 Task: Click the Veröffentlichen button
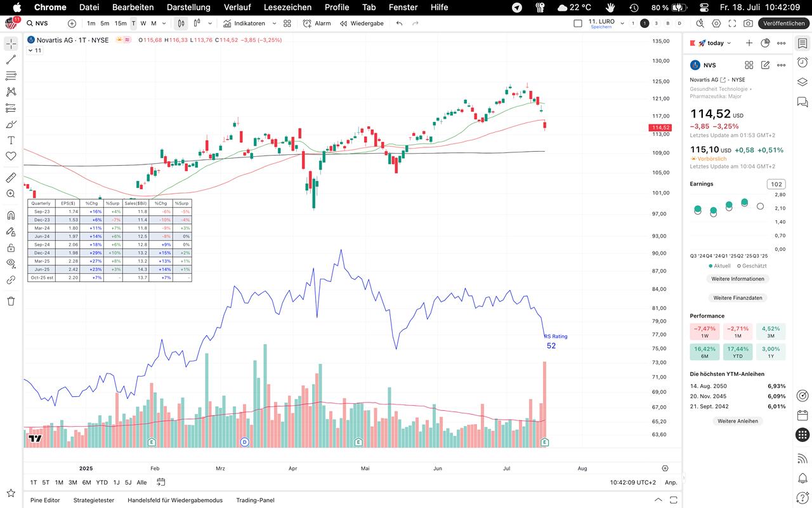[x=783, y=23]
